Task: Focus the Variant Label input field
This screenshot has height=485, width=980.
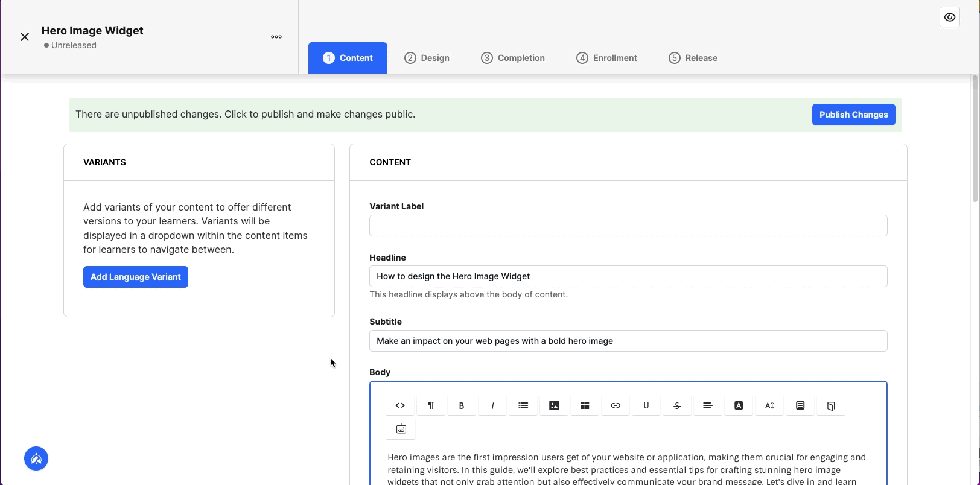Action: point(628,226)
